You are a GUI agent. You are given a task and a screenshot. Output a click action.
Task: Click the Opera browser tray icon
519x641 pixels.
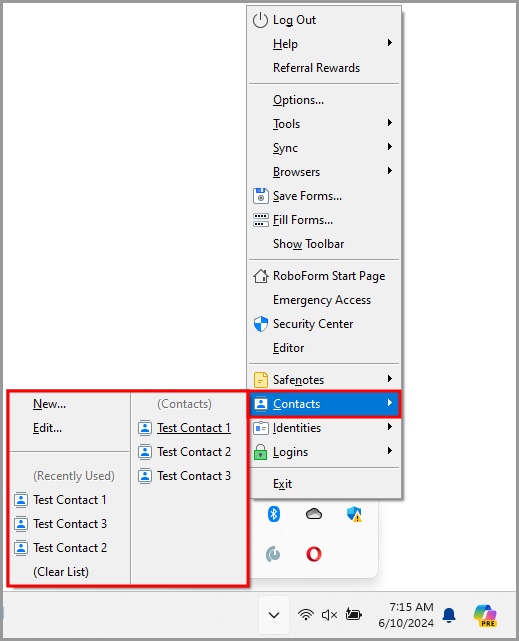pos(314,554)
